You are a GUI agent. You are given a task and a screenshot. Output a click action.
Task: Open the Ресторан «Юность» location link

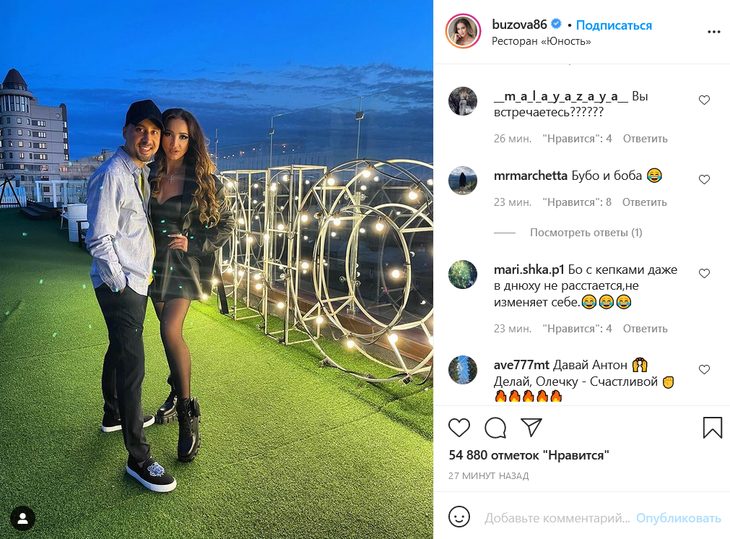click(x=541, y=41)
